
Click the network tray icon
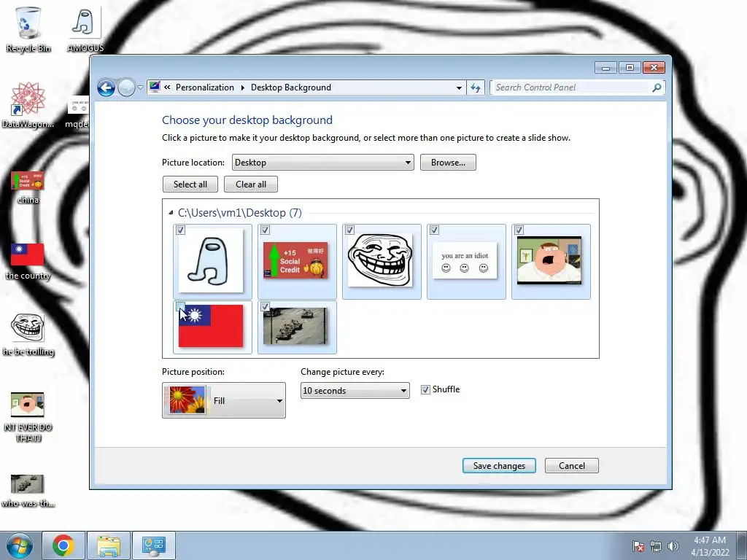[656, 546]
